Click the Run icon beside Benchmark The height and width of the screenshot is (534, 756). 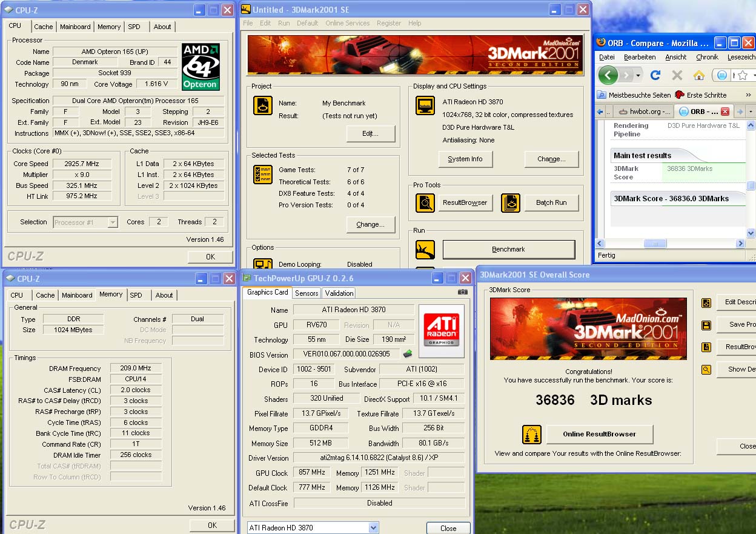click(425, 249)
